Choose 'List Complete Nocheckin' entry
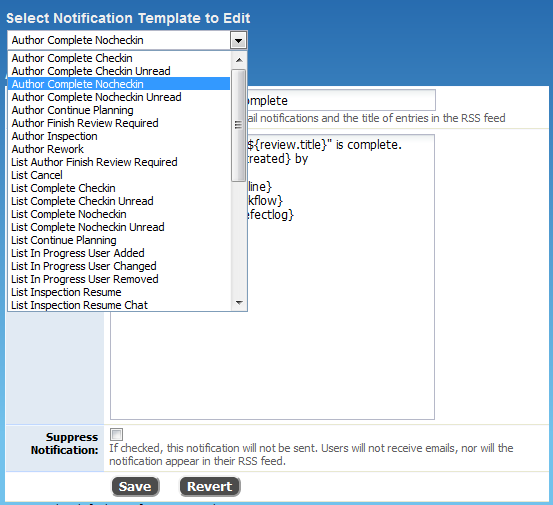The width and height of the screenshot is (553, 505). (x=120, y=214)
